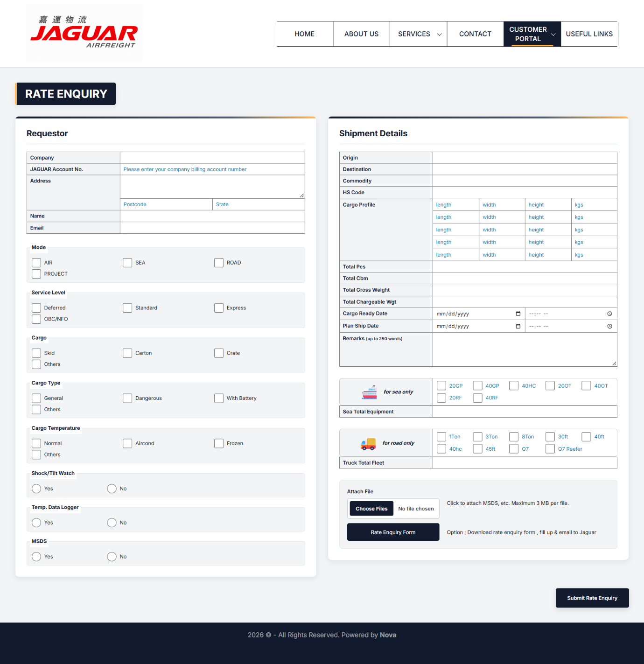Grab the Remarks textarea resize handle

pos(614,363)
